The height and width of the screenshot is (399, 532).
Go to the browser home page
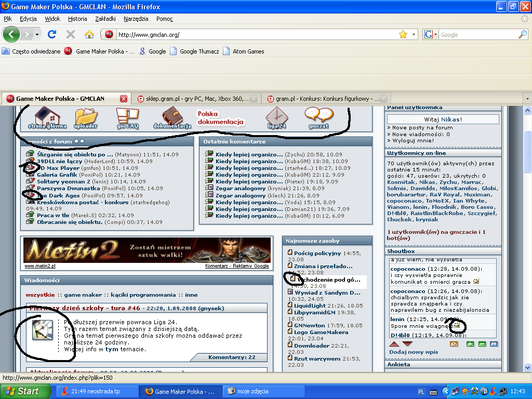[x=89, y=34]
